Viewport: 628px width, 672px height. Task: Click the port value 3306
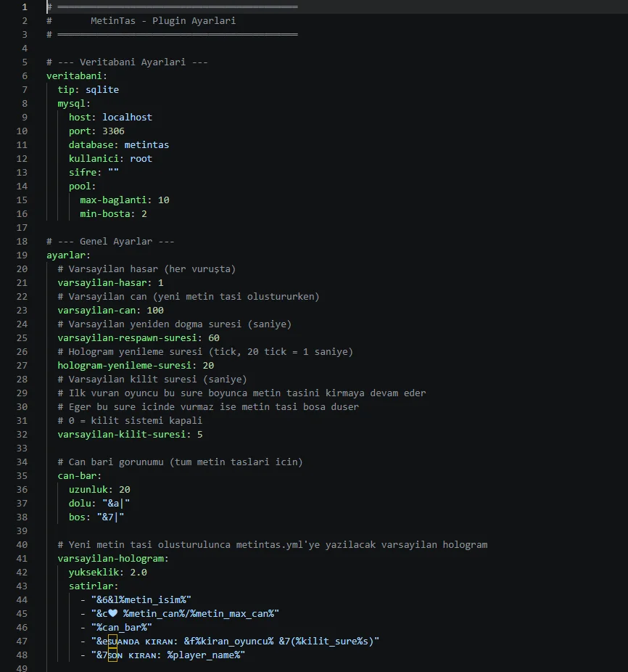(x=113, y=131)
